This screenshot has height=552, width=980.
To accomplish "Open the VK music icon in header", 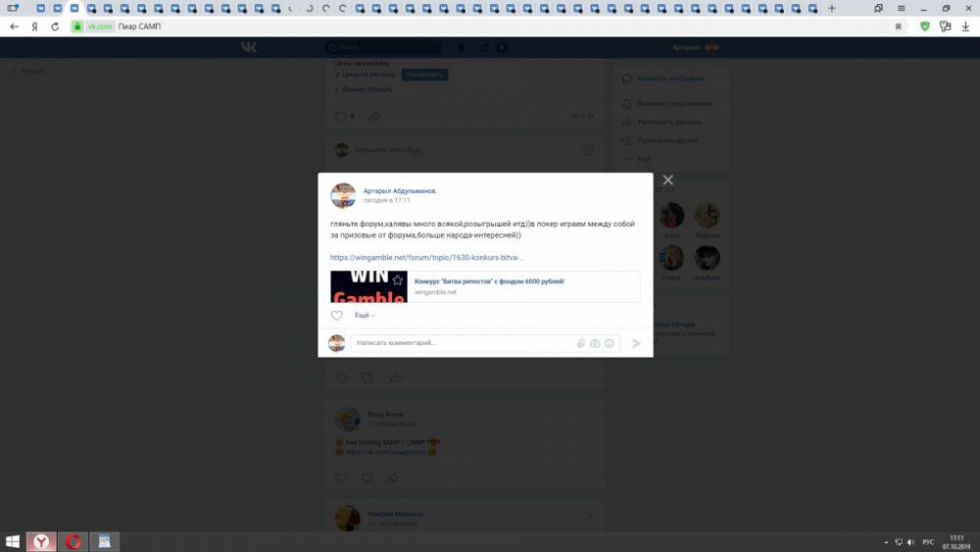I will [x=484, y=47].
